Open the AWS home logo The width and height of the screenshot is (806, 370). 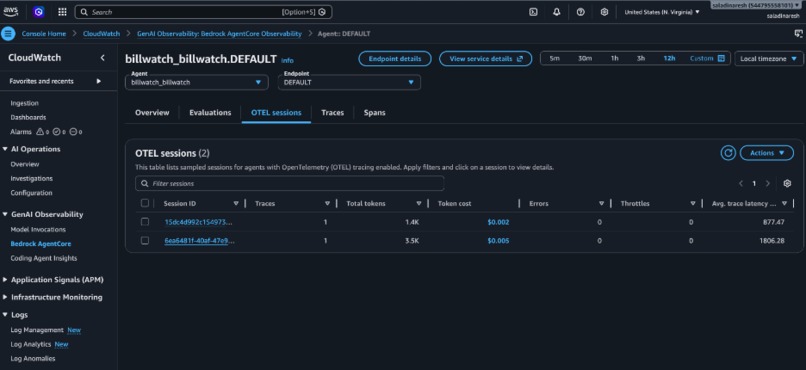click(x=11, y=11)
